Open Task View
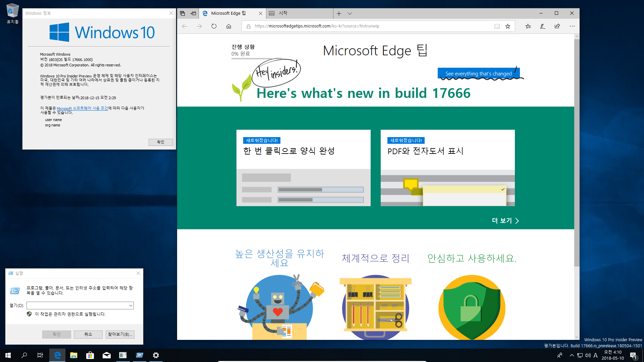644x362 pixels. (x=40, y=355)
